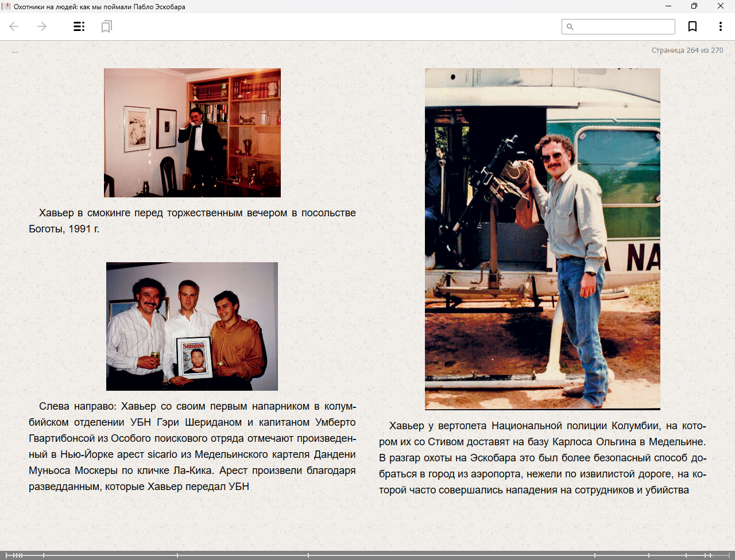Go forward with the right arrow
Screen dimensions: 735x560
[x=42, y=26]
